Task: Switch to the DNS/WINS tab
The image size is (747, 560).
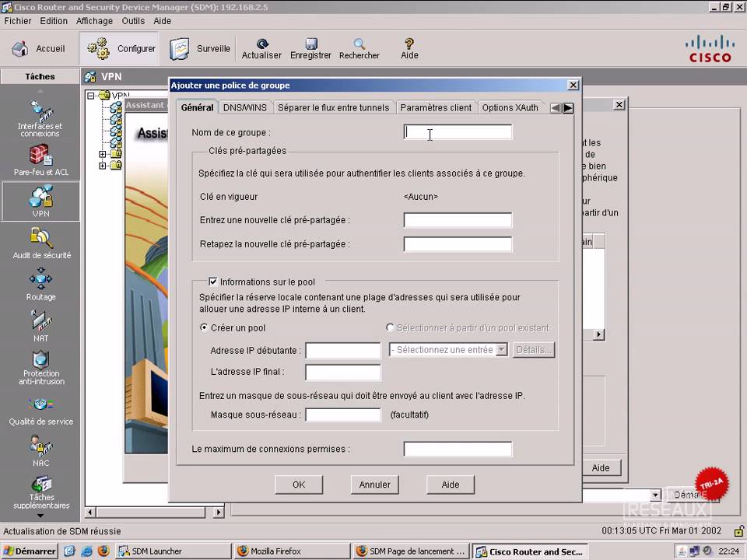Action: tap(245, 107)
